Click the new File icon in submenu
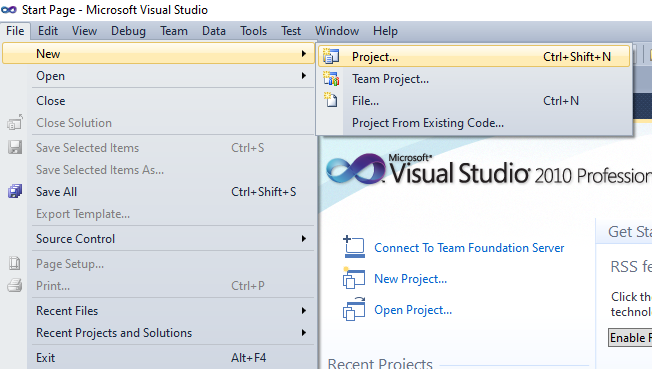Image resolution: width=652 pixels, height=369 pixels. pos(331,100)
